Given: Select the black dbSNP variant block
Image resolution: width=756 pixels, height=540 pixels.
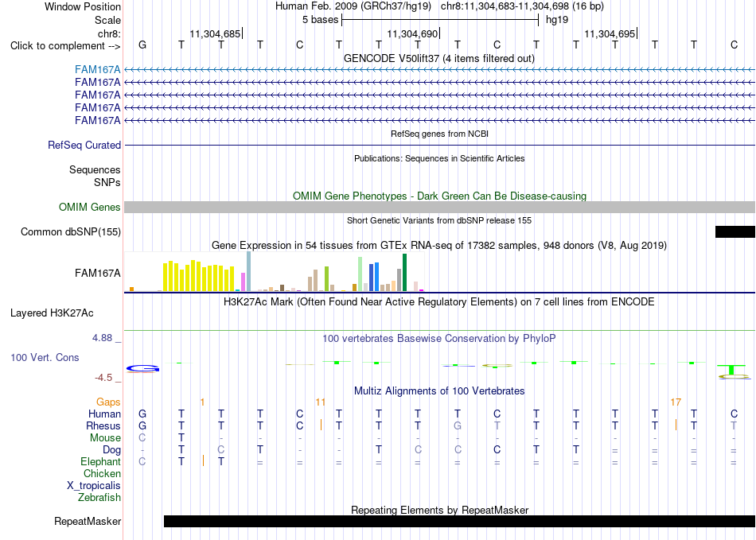Looking at the screenshot, I should (x=735, y=231).
